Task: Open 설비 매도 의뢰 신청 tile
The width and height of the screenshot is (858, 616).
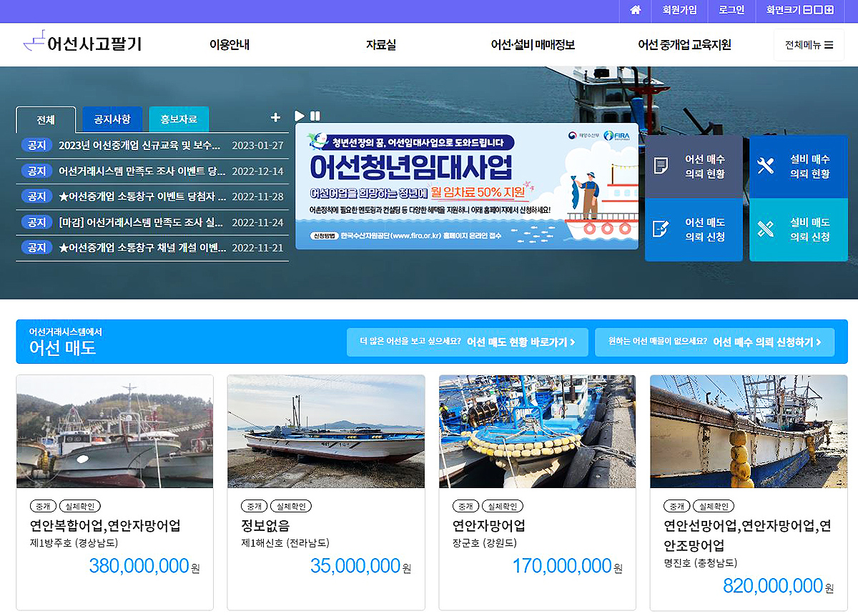Action: 798,229
